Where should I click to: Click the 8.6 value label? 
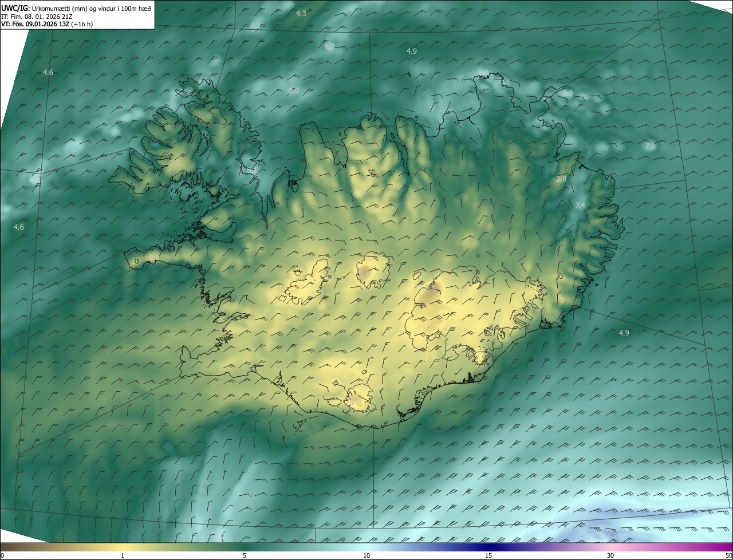coord(484,73)
